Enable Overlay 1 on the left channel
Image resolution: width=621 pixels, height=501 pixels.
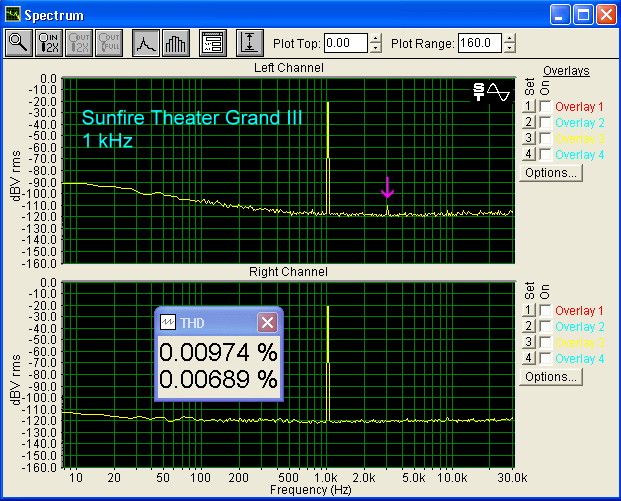(545, 107)
